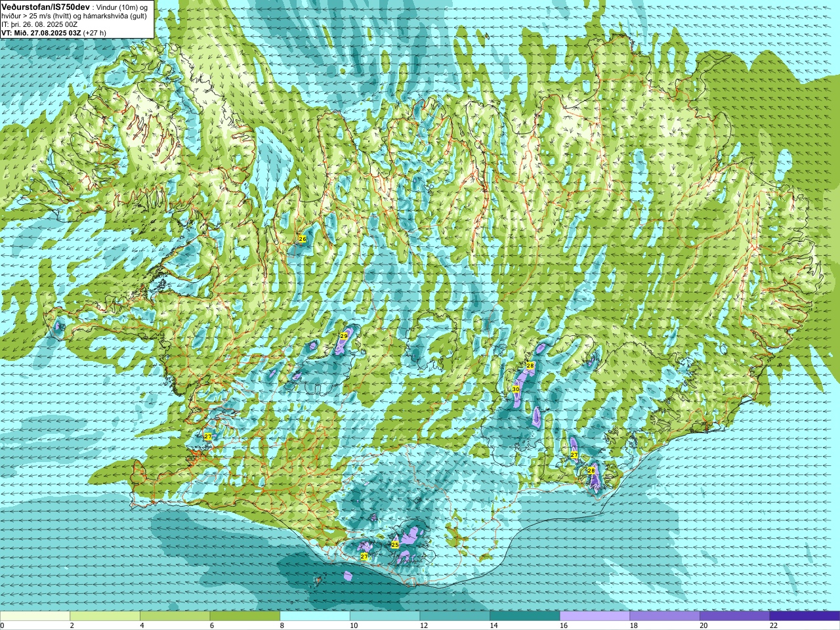Click the title text Veðurstofan/IS750dev
Screen dimensions: 840x630
coord(46,7)
